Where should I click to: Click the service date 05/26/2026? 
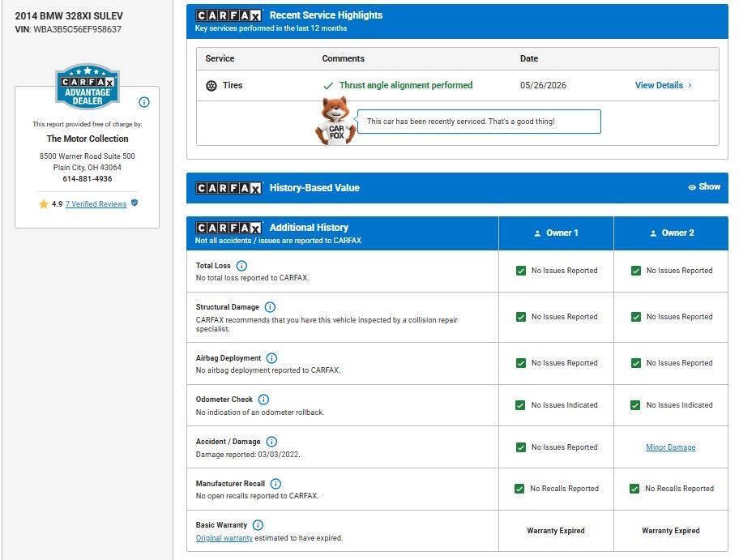pos(543,85)
